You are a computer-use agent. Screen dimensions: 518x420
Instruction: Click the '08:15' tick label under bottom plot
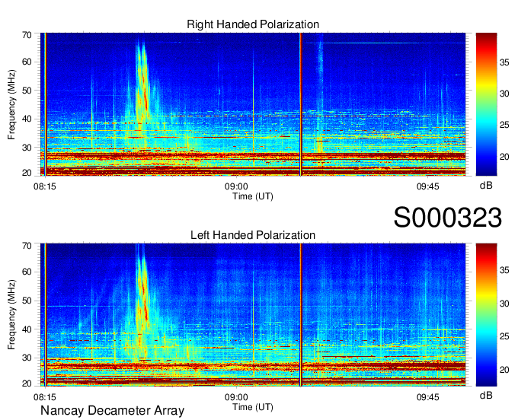(x=45, y=397)
